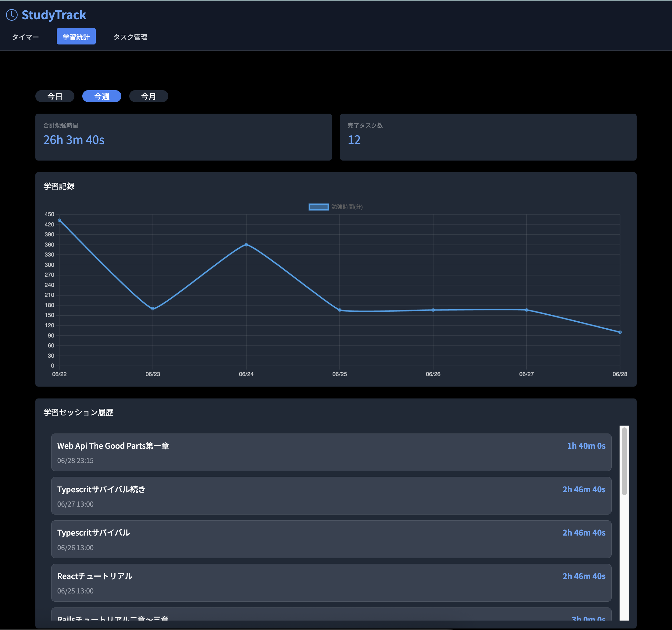Viewport: 672px width, 630px height.
Task: Open the タイマー tab
Action: (25, 37)
